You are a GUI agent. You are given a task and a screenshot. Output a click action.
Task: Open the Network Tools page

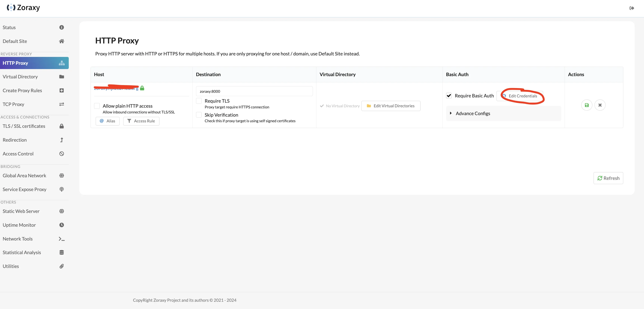(x=34, y=239)
